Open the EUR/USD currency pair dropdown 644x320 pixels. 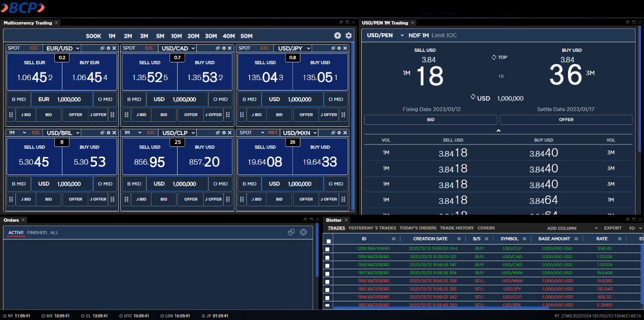point(62,48)
